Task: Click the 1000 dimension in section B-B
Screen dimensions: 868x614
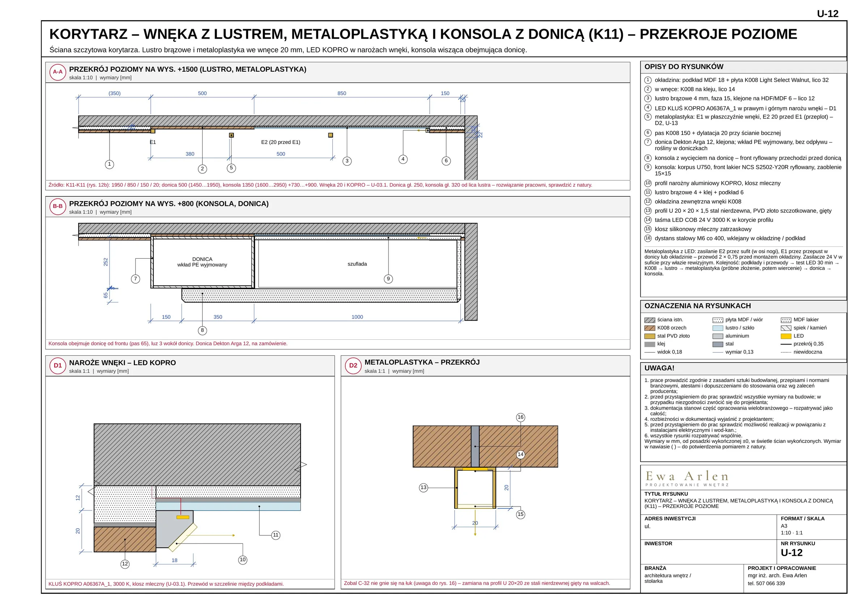Action: [x=357, y=317]
